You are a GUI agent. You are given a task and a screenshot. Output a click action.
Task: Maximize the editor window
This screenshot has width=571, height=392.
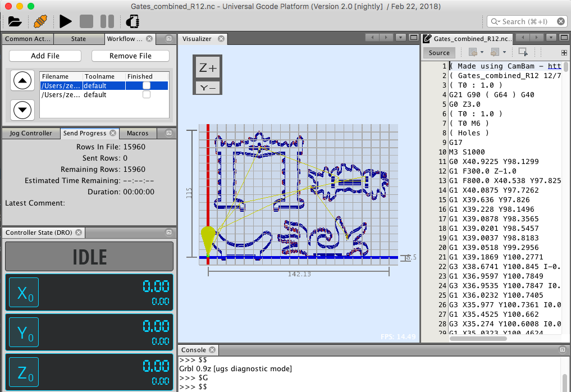coord(564,37)
